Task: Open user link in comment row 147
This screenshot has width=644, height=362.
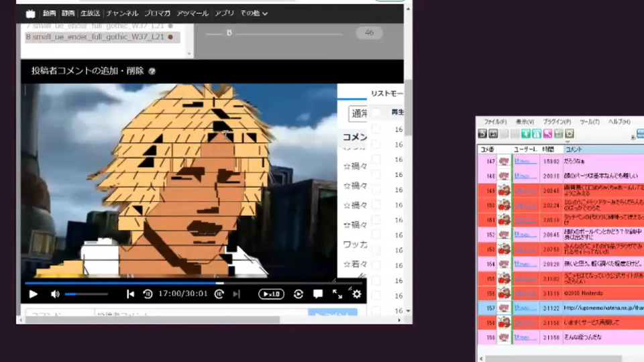Action: click(525, 162)
